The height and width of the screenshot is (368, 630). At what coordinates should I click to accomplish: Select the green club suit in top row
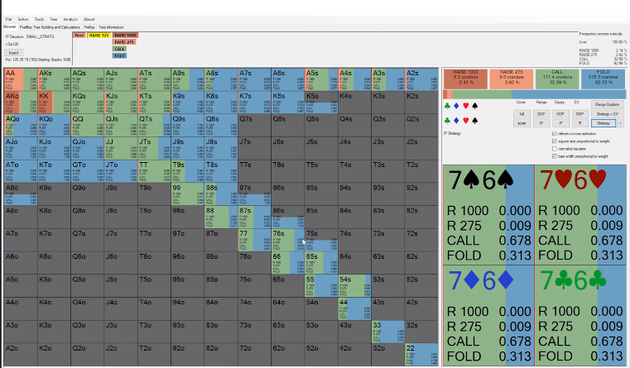(x=447, y=106)
